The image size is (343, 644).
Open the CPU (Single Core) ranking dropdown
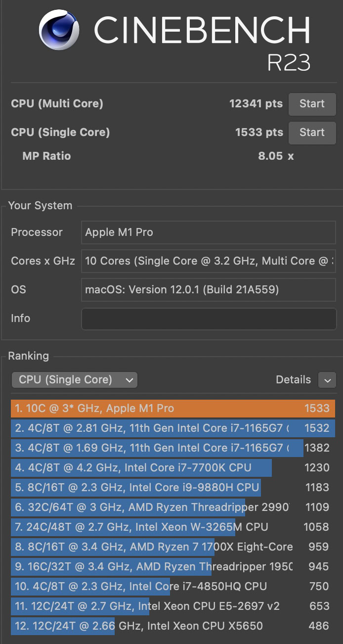coord(75,380)
